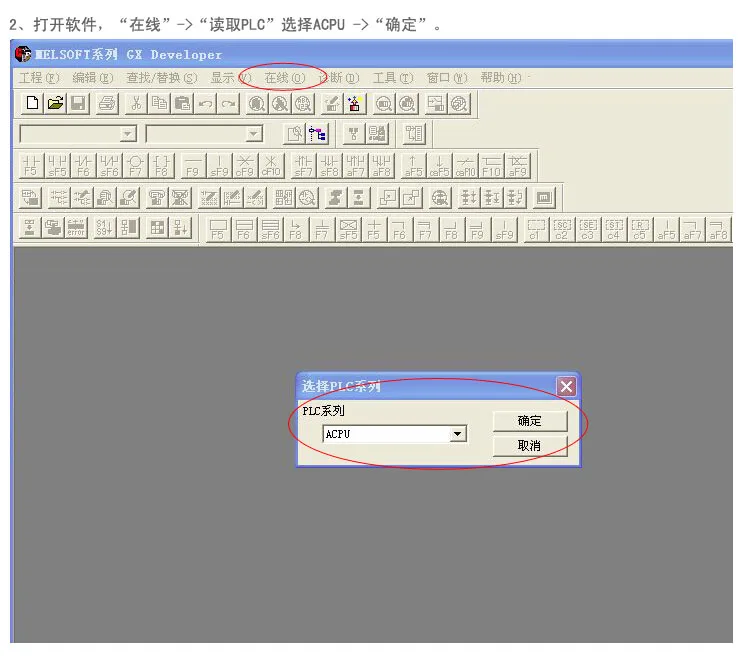Click the c5 R step button

pyautogui.click(x=640, y=230)
